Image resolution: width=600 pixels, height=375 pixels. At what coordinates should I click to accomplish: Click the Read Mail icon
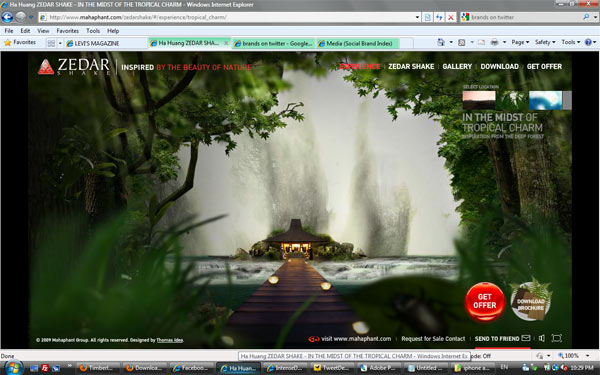point(481,42)
